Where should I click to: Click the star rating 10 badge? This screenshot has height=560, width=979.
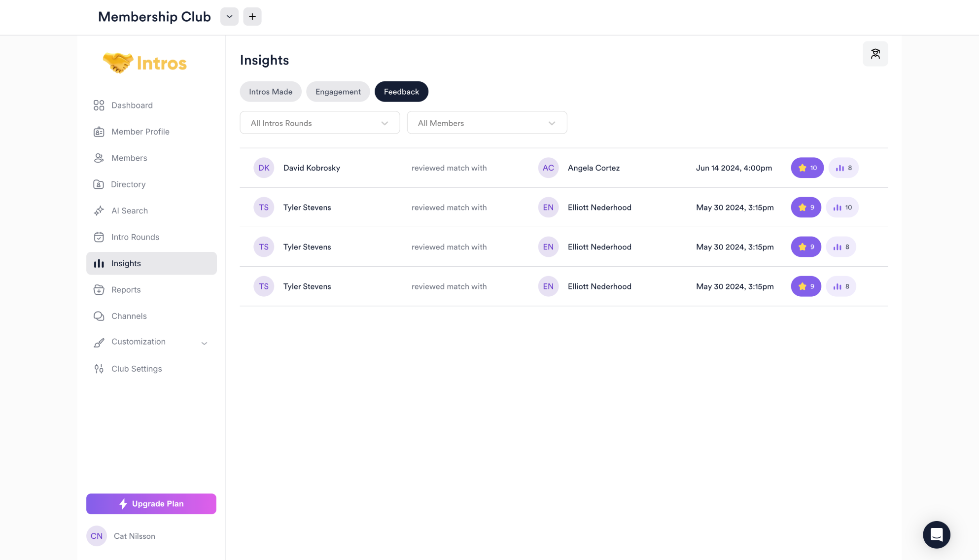[807, 168]
